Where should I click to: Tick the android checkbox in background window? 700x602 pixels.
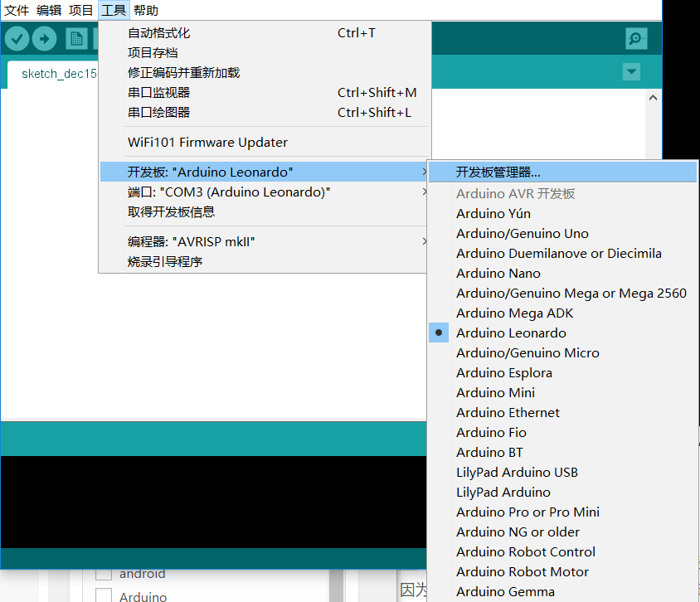104,575
